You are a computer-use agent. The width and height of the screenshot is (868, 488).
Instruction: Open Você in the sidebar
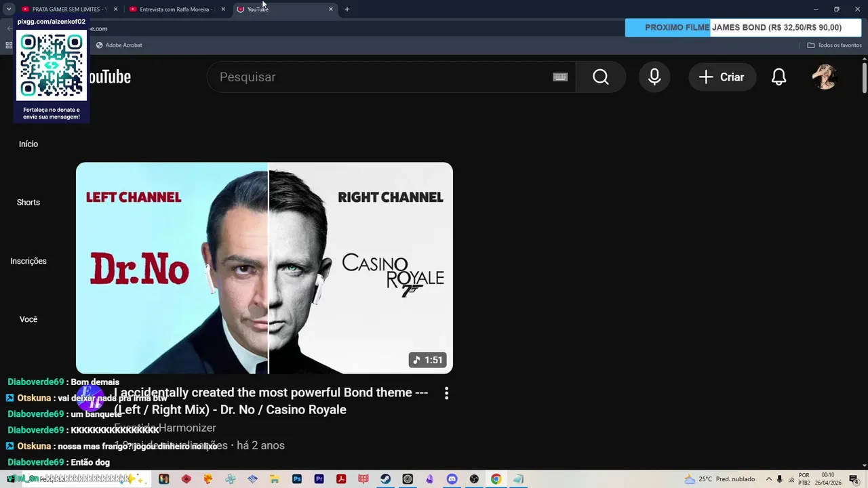click(x=28, y=319)
